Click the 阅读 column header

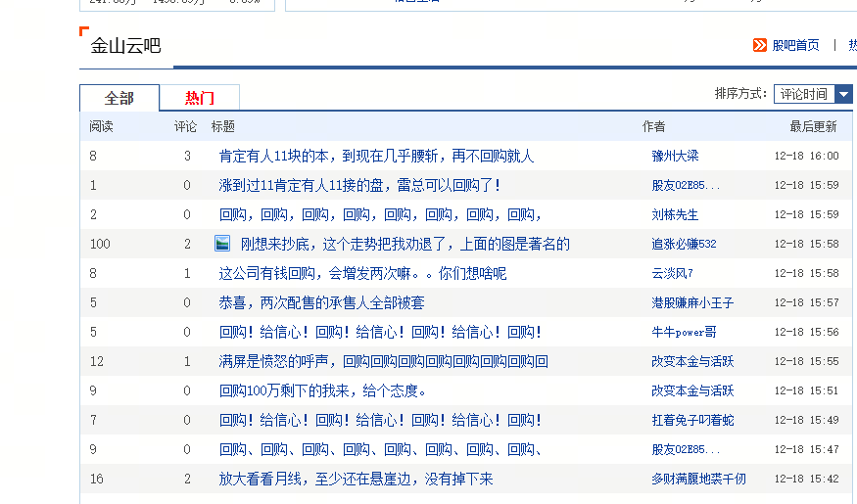pyautogui.click(x=101, y=126)
